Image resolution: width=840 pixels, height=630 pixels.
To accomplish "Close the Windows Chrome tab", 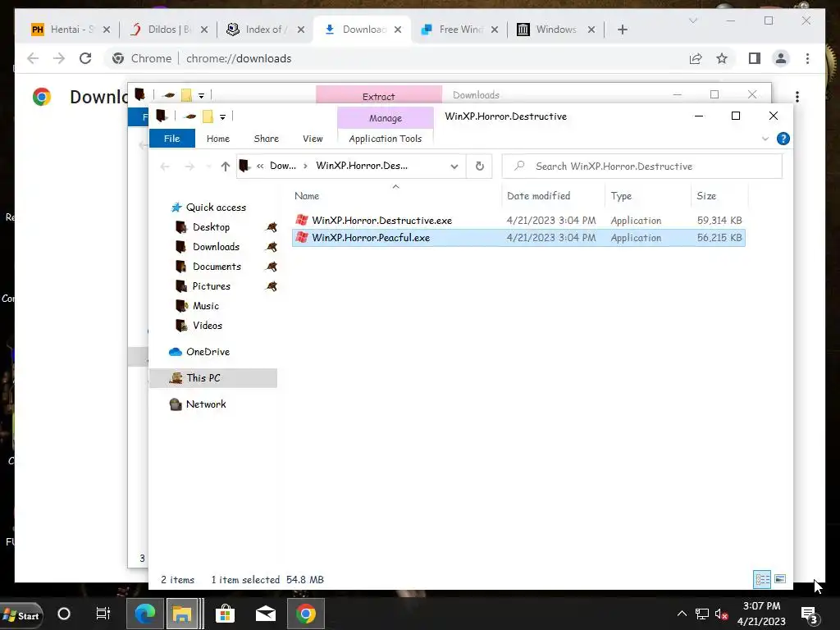I will (591, 30).
